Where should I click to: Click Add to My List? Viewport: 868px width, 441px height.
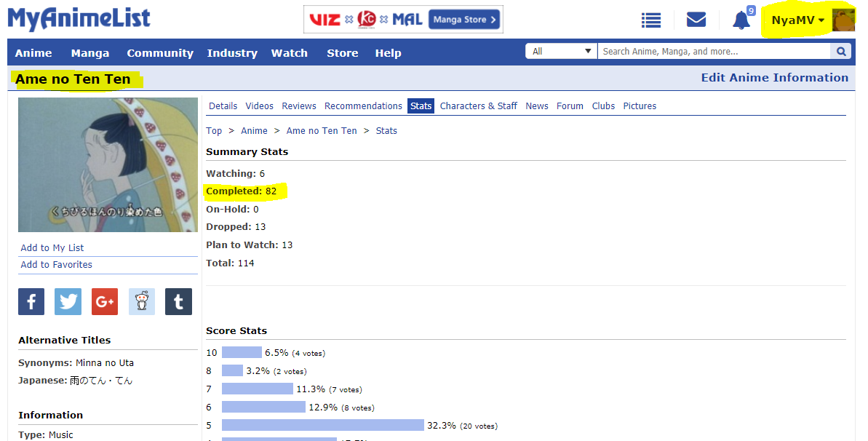pos(52,247)
